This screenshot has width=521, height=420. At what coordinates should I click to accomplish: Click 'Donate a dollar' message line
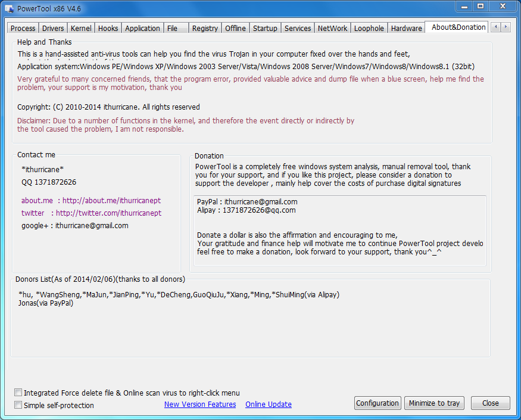point(297,235)
